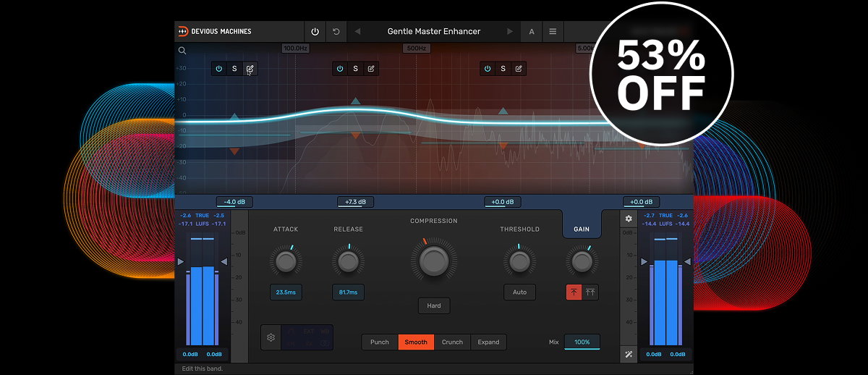Click the third band +0.0 dB gain value
Image resolution: width=868 pixels, height=375 pixels.
tap(503, 202)
